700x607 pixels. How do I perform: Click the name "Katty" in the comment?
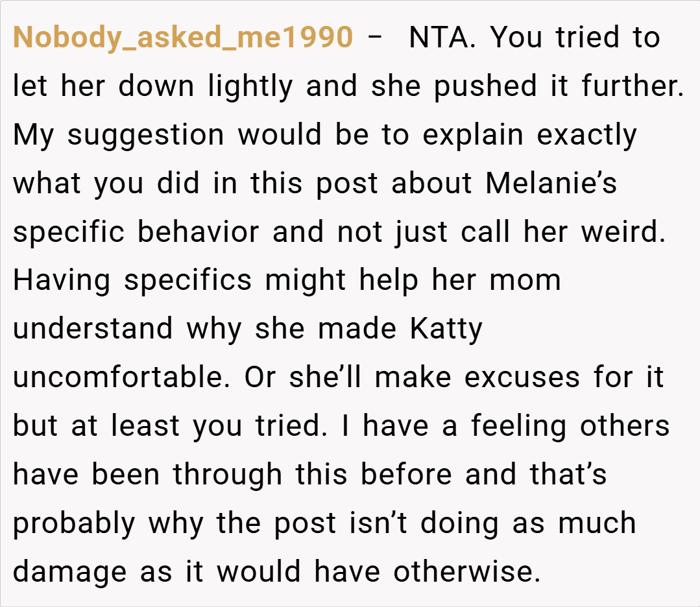coord(446,329)
